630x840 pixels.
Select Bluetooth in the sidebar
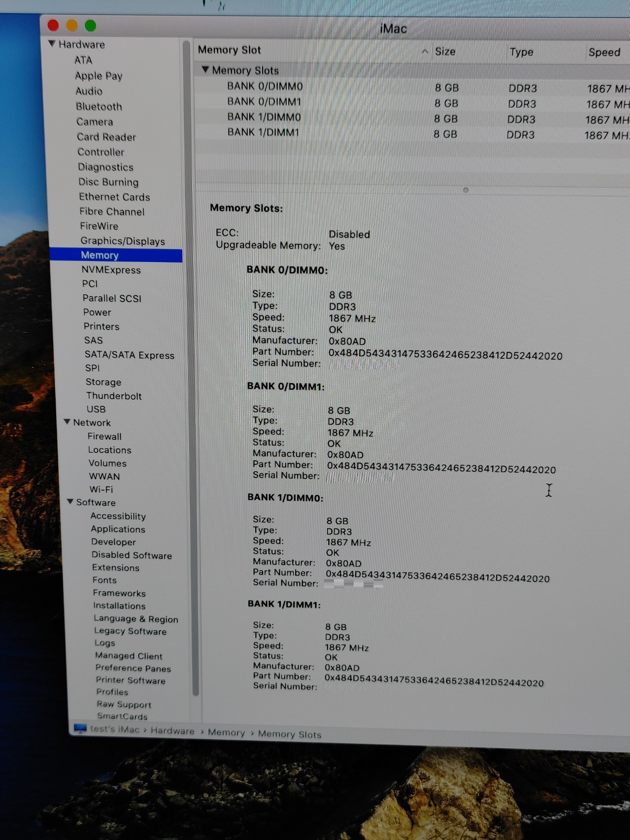[99, 106]
